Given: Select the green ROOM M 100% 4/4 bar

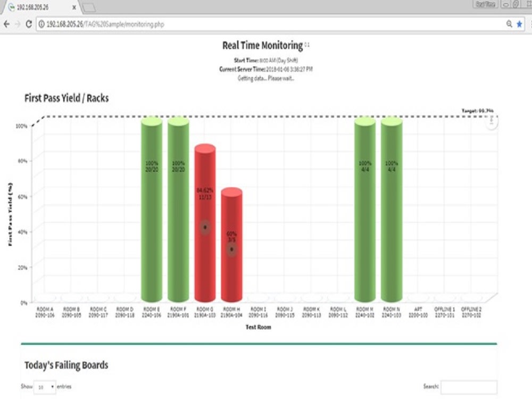Looking at the screenshot, I should pyautogui.click(x=365, y=209).
